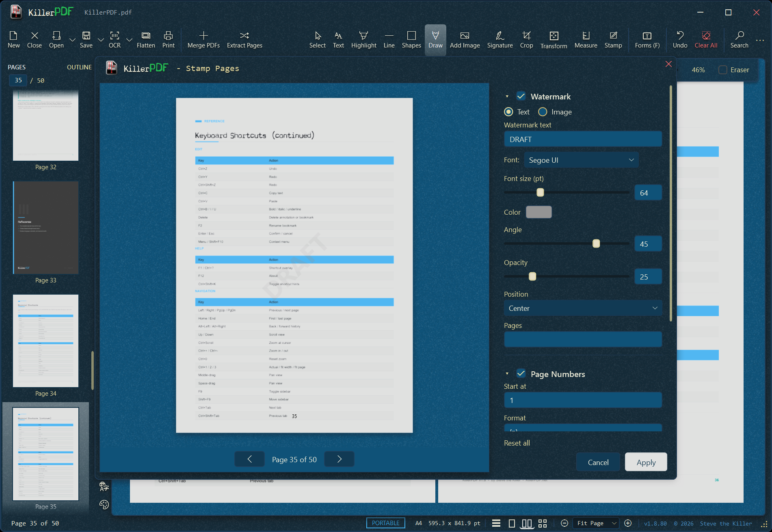Click the Apply button
Screen dimensions: 772x532
646,462
